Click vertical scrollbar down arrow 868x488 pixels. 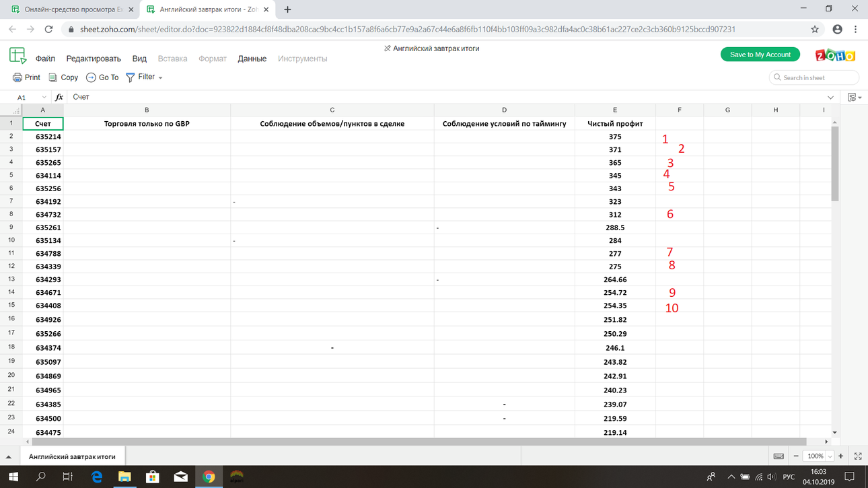(x=835, y=432)
